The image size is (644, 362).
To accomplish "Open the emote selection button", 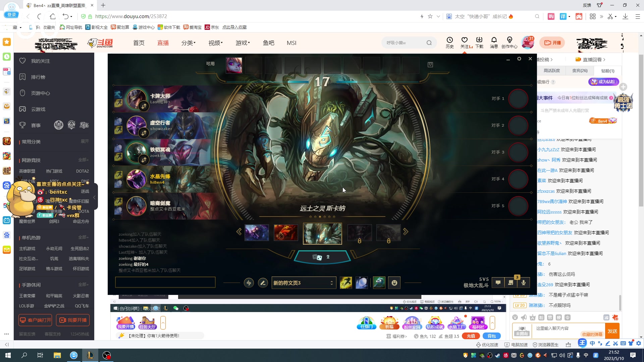I will pos(394,283).
